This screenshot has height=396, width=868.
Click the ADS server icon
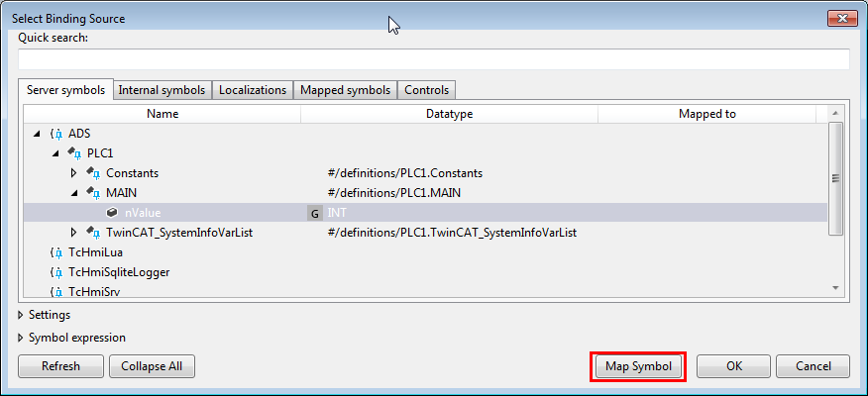(x=55, y=134)
